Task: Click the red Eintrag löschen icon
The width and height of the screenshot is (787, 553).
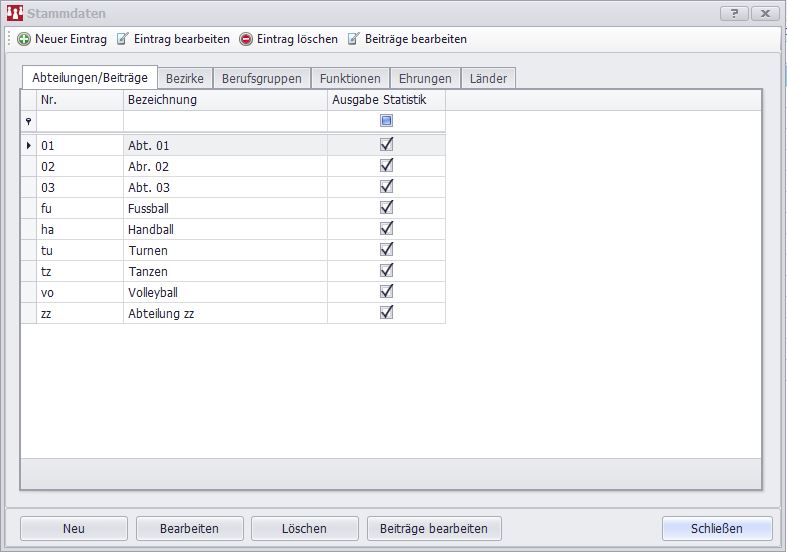Action: pos(246,39)
